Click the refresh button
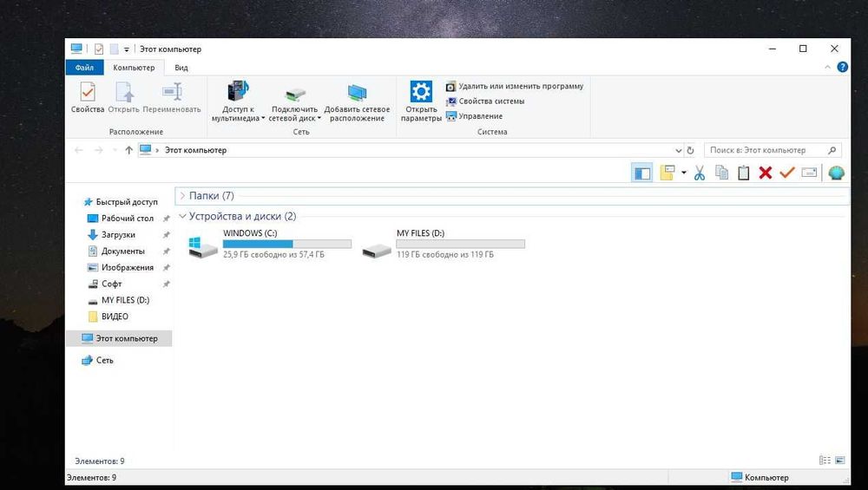This screenshot has width=868, height=490. click(x=690, y=150)
